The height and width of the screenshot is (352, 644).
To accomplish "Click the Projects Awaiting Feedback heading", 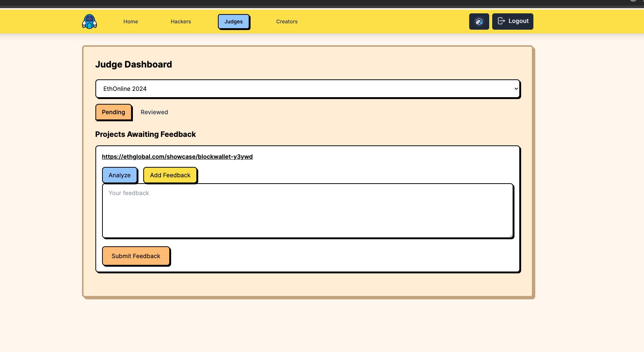I will click(146, 134).
